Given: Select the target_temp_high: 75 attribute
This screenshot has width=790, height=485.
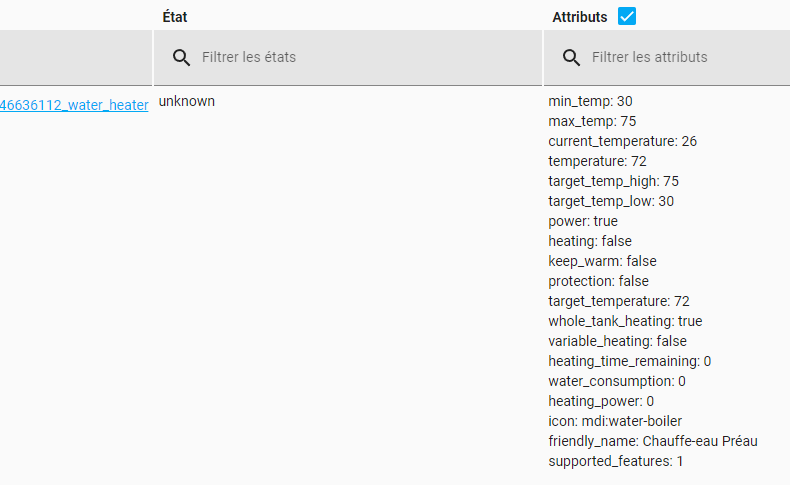Looking at the screenshot, I should (614, 181).
